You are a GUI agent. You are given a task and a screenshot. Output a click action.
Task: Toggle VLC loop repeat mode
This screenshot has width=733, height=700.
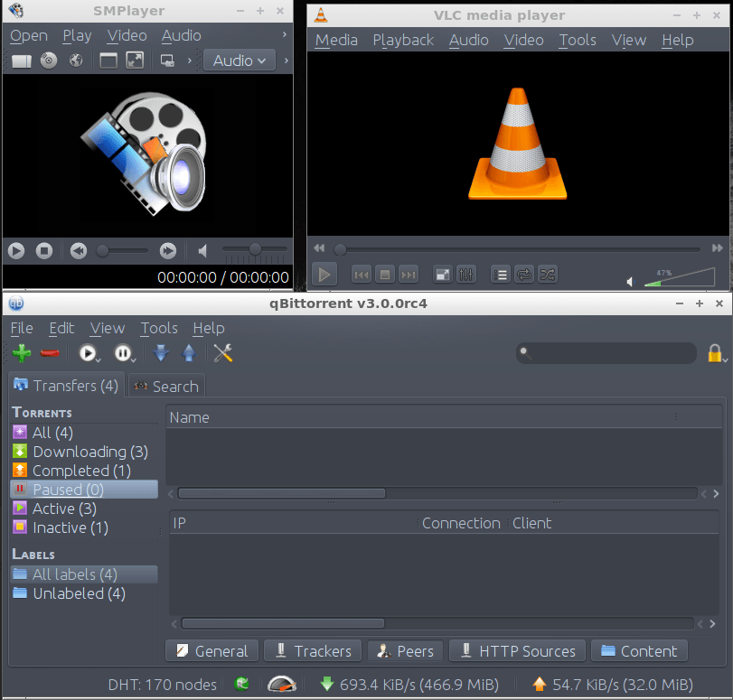pyautogui.click(x=524, y=275)
